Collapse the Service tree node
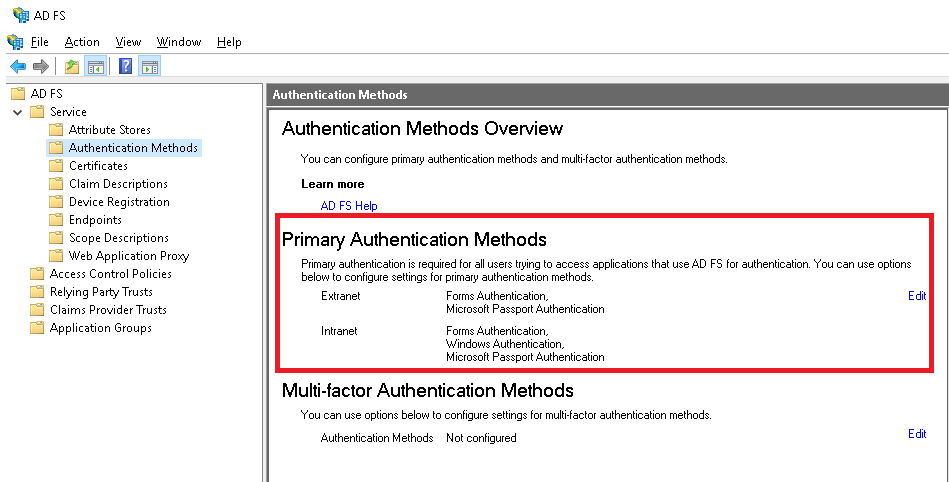This screenshot has width=949, height=482. coord(17,112)
